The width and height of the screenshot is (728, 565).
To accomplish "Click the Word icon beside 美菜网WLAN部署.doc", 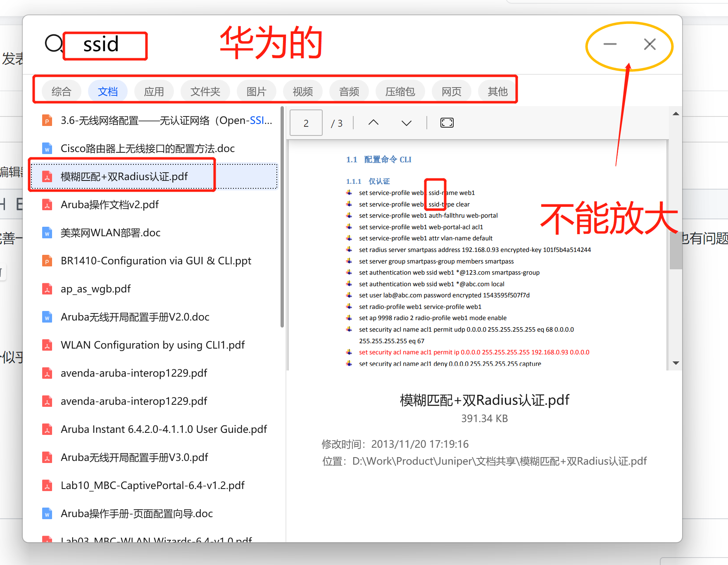I will tap(47, 233).
